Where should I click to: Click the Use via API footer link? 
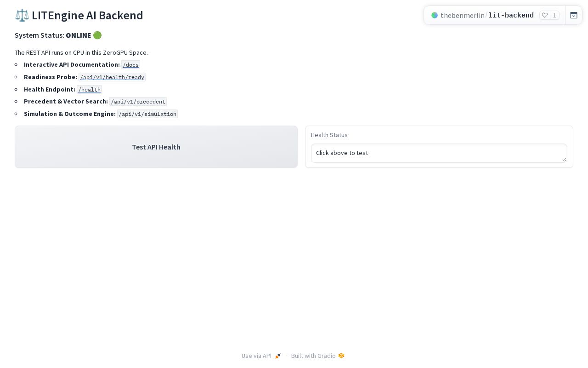point(261,356)
